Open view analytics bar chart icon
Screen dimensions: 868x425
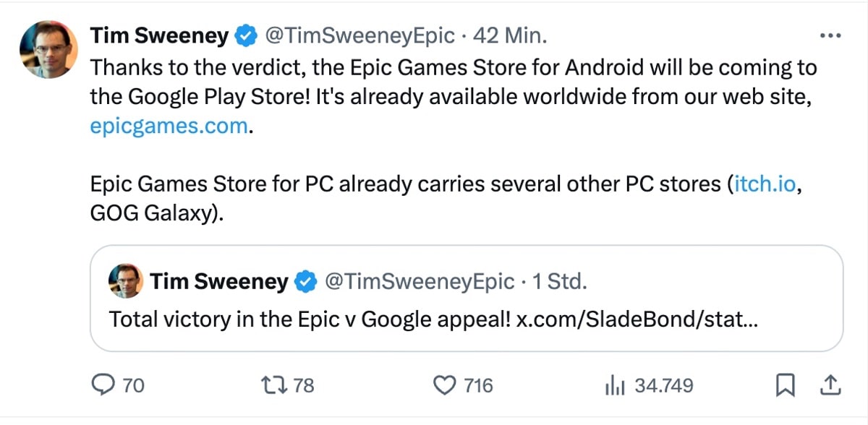(614, 386)
